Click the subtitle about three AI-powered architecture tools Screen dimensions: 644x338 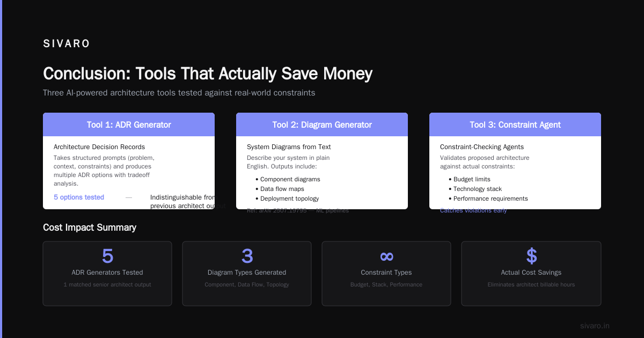pyautogui.click(x=179, y=93)
